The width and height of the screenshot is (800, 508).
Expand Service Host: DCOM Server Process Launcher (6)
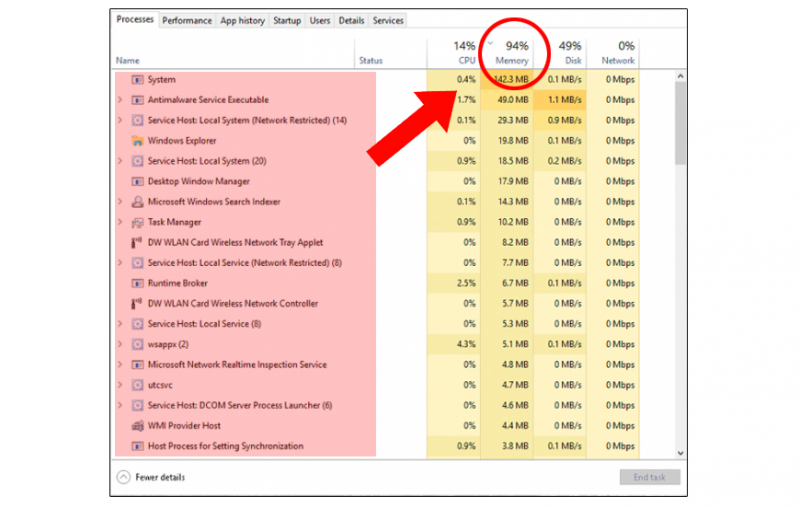[x=120, y=405]
